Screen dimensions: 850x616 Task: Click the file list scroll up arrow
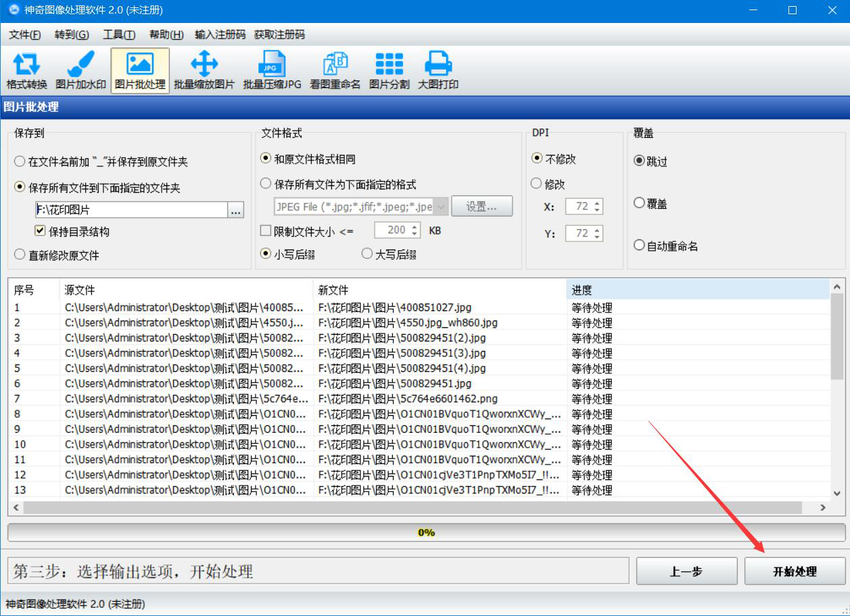click(837, 285)
